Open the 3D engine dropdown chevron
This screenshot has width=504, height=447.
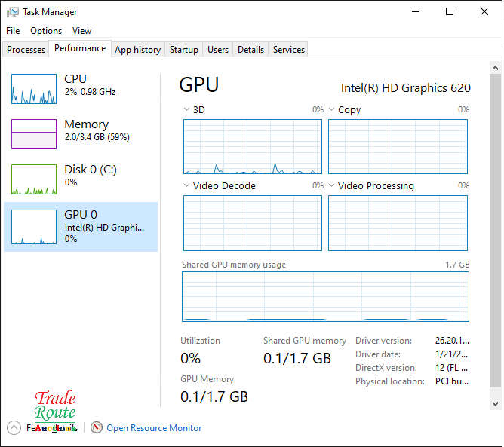point(187,110)
